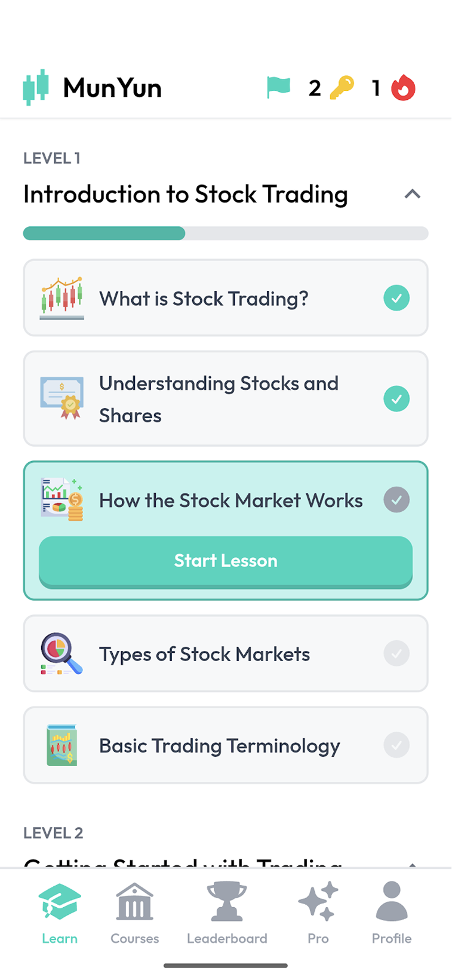Screen dimensions: 452x980
Task: Collapse the Introduction to Stock Trading section
Action: [412, 194]
